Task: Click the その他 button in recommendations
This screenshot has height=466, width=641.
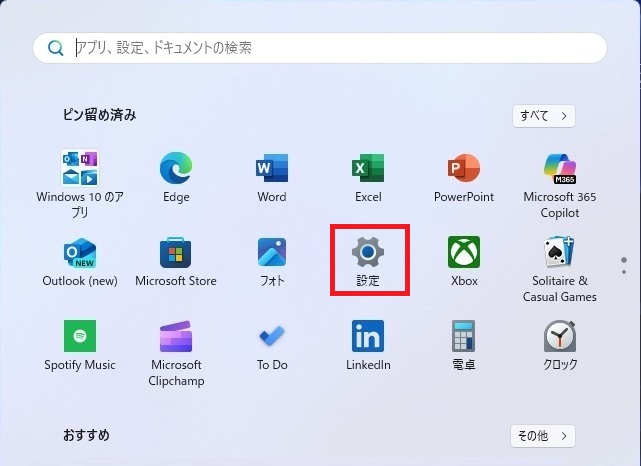Action: click(543, 436)
